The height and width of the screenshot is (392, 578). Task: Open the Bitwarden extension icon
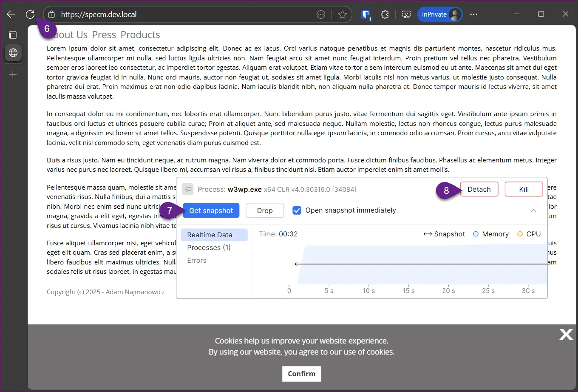[x=365, y=15]
